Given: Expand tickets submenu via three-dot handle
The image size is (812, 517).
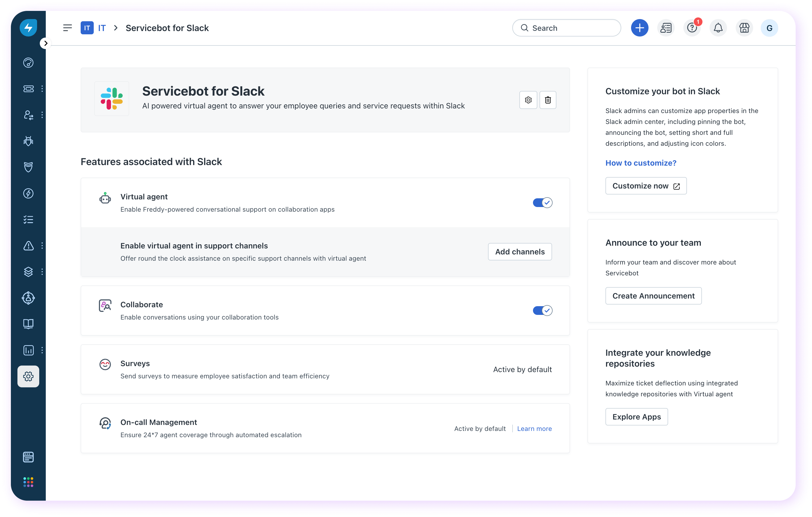Looking at the screenshot, I should pos(42,89).
